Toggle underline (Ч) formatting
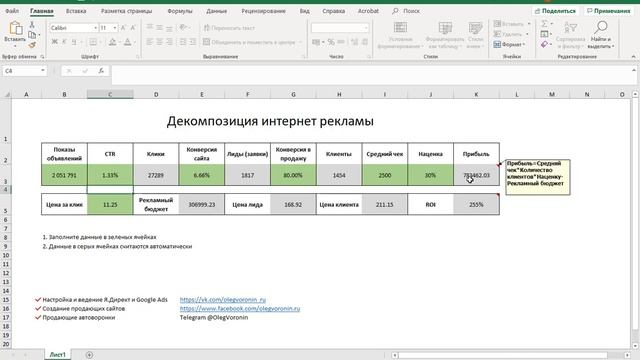640x360 pixels. pos(74,42)
